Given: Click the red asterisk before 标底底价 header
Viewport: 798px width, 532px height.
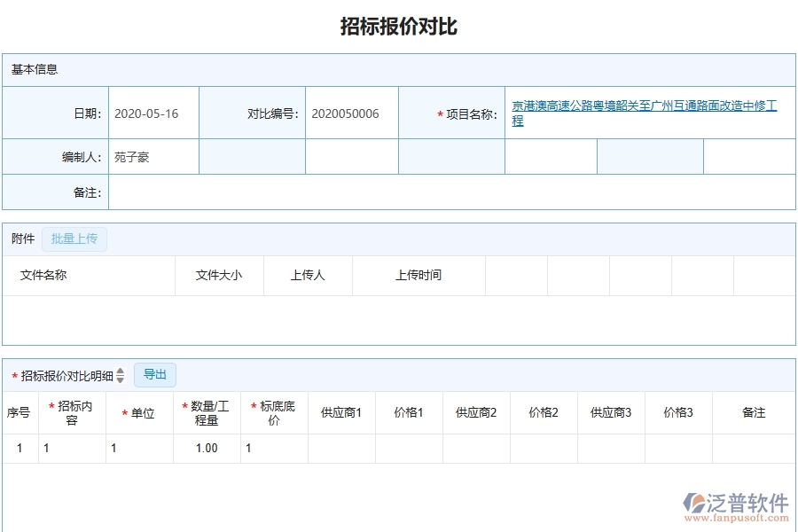Looking at the screenshot, I should pyautogui.click(x=255, y=406).
